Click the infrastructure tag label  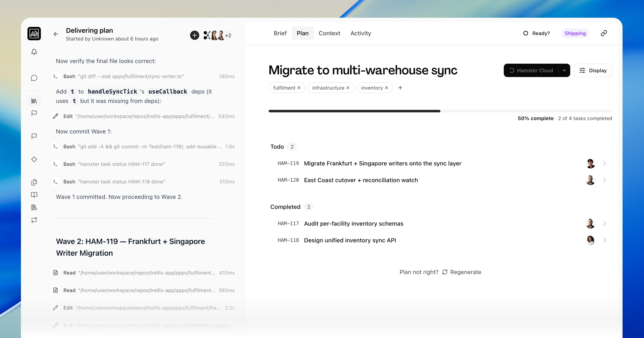328,88
